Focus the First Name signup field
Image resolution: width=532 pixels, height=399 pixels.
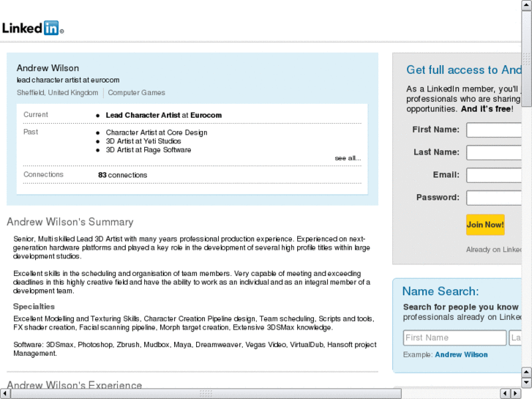[x=494, y=130]
